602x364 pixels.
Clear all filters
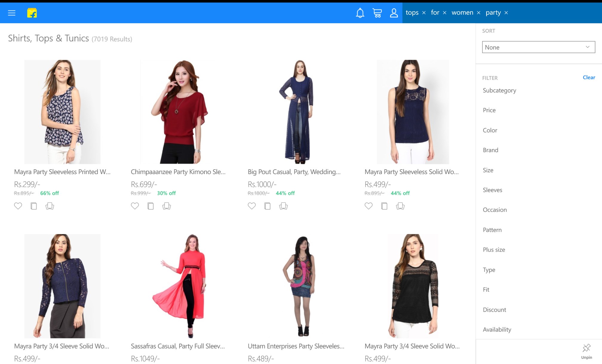589,77
